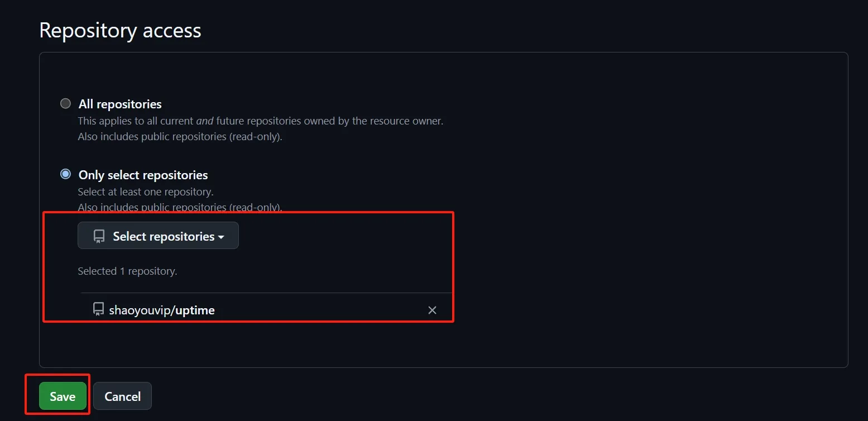868x421 pixels.
Task: Open the Select repositories dropdown
Action: pyautogui.click(x=158, y=236)
